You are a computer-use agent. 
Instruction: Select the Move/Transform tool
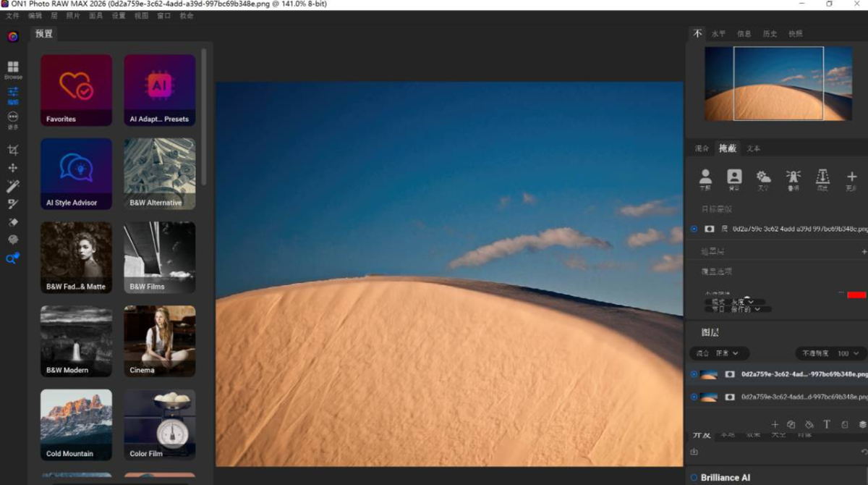click(x=13, y=168)
